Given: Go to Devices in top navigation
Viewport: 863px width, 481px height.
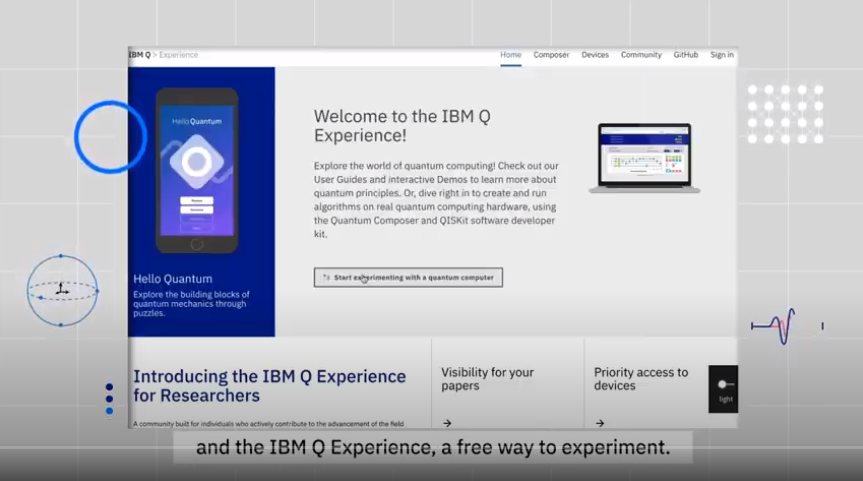Looking at the screenshot, I should [x=595, y=55].
